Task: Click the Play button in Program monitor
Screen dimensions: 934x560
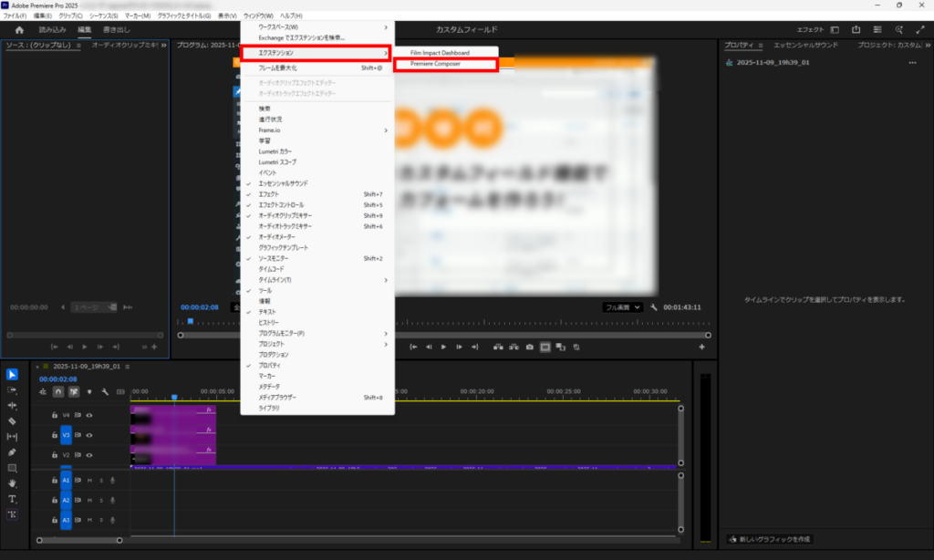Action: click(443, 347)
